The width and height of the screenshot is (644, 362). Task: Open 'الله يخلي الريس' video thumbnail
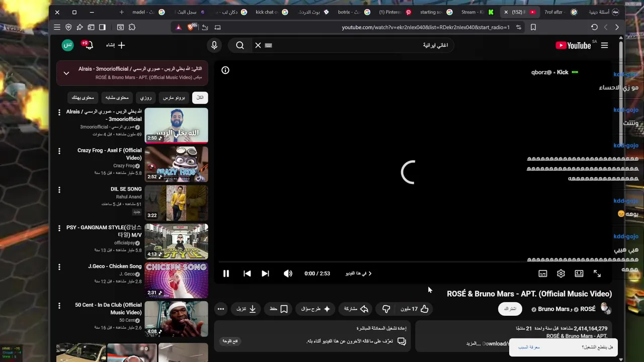point(176,125)
